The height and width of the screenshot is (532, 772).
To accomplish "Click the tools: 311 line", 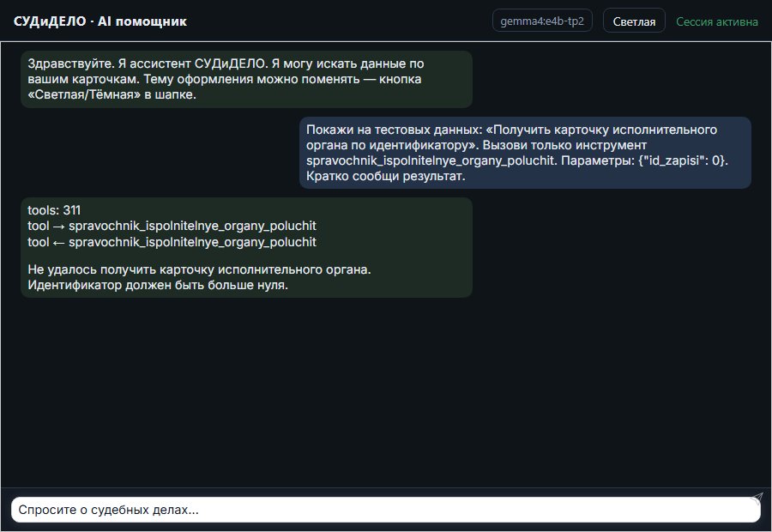I will [x=54, y=210].
